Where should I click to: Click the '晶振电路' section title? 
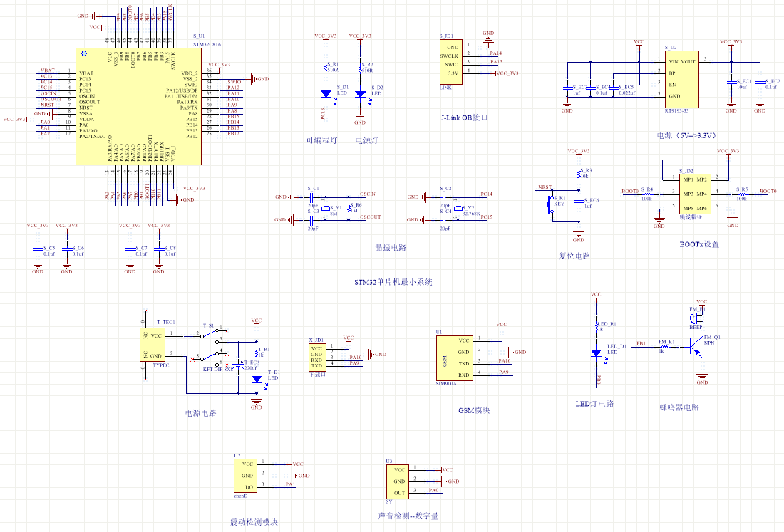click(391, 247)
